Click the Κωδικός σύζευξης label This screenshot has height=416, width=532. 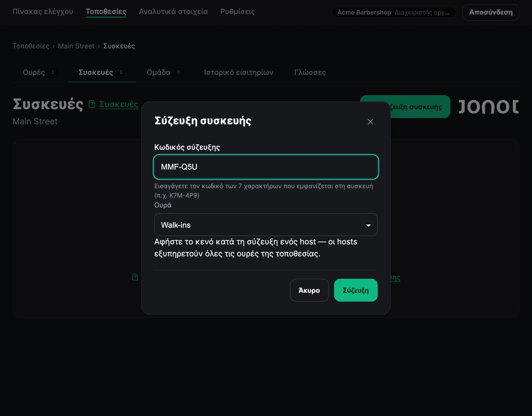coord(187,147)
